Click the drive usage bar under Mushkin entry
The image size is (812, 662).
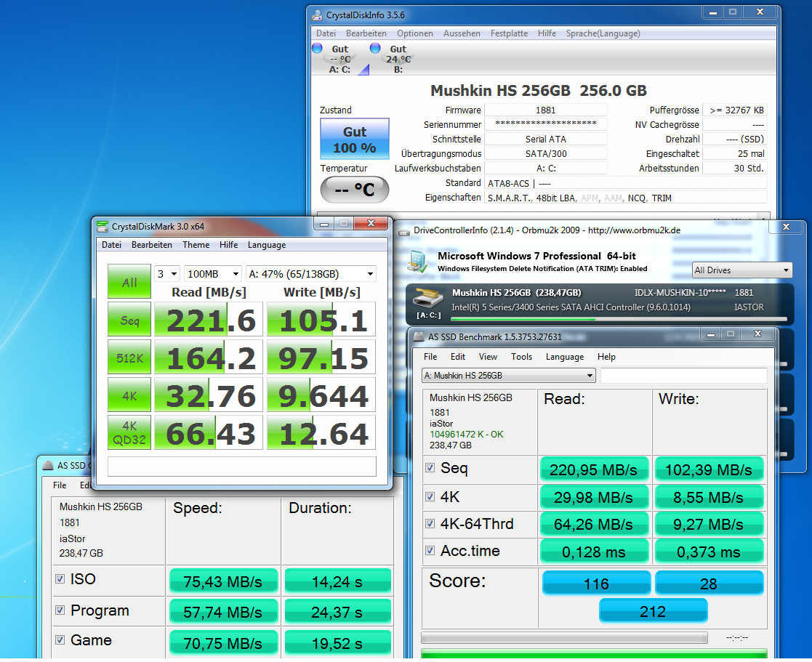pyautogui.click(x=619, y=319)
